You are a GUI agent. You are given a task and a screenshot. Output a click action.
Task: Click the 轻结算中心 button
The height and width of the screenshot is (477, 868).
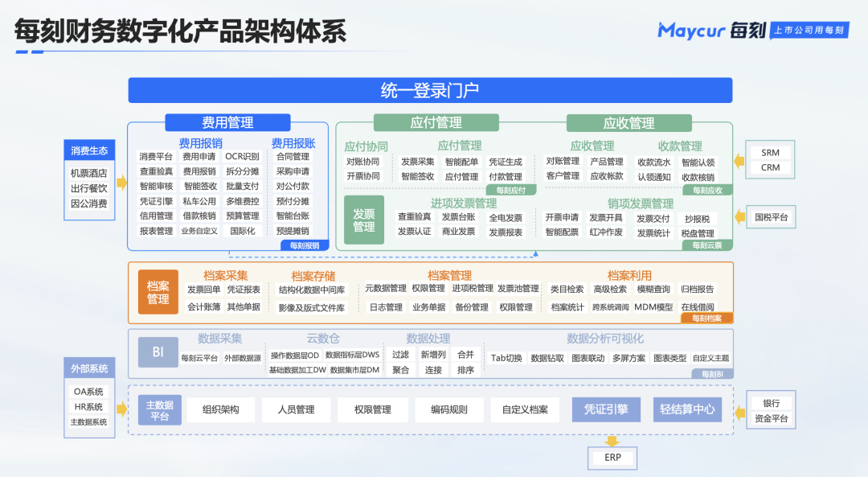pyautogui.click(x=687, y=409)
